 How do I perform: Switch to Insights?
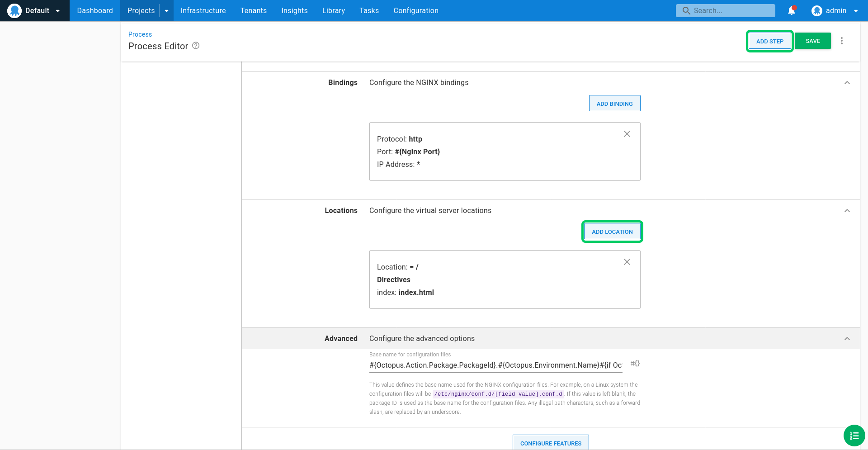click(x=294, y=10)
